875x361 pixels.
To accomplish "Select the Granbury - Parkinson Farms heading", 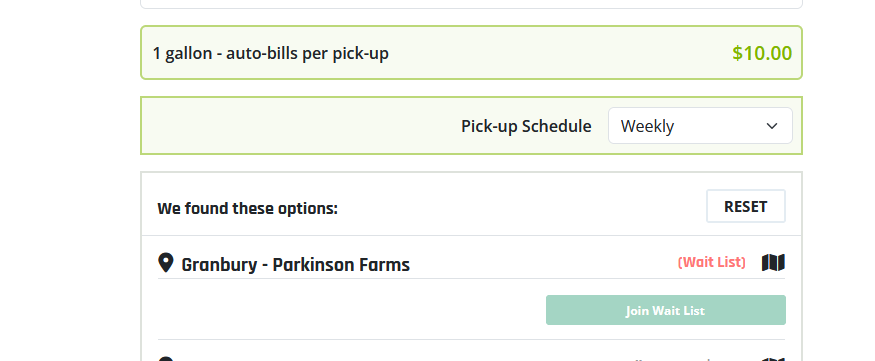I will click(x=296, y=264).
